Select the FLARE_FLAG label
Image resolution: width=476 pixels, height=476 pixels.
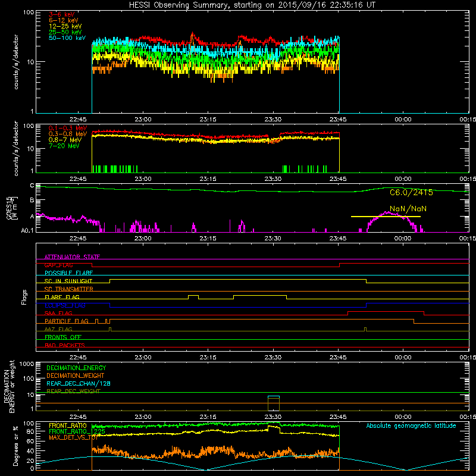tap(62, 297)
